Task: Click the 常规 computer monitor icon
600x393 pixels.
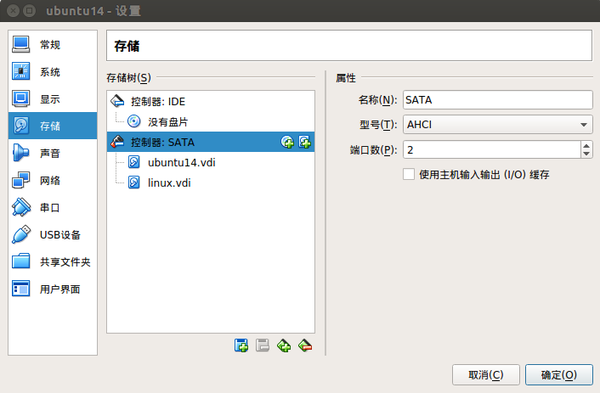Action: tap(21, 44)
